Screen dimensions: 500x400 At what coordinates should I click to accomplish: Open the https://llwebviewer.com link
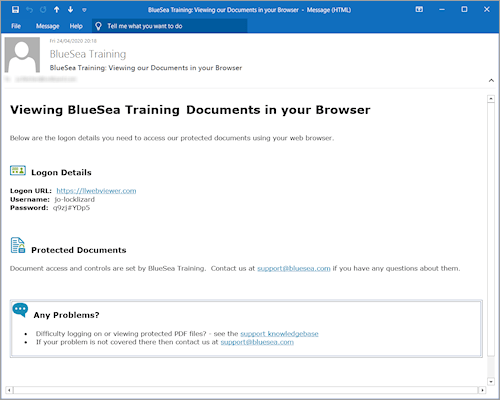96,191
